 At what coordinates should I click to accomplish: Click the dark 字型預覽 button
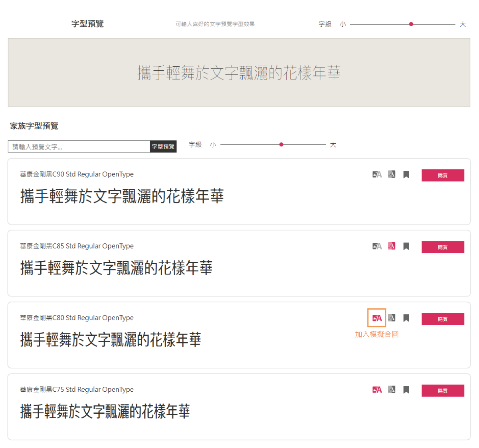[x=163, y=146]
